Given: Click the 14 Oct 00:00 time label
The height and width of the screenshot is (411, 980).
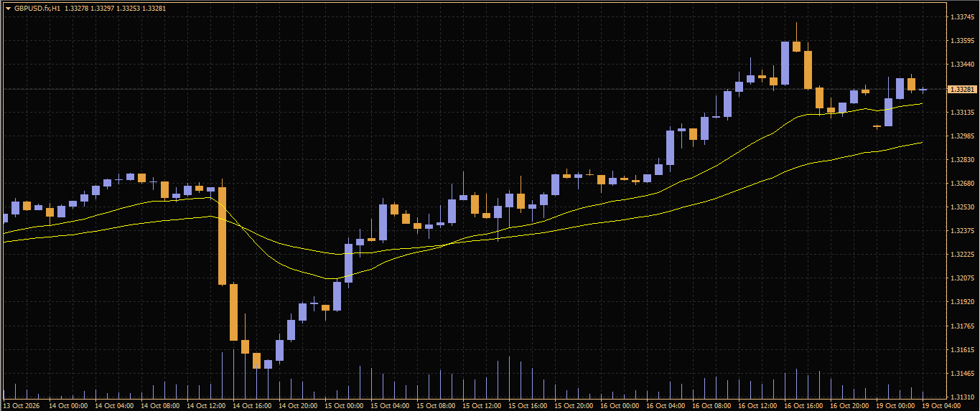Looking at the screenshot, I should coord(68,406).
